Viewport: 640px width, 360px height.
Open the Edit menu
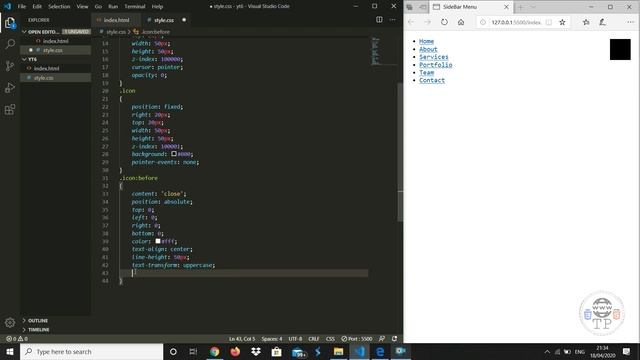[x=37, y=7]
